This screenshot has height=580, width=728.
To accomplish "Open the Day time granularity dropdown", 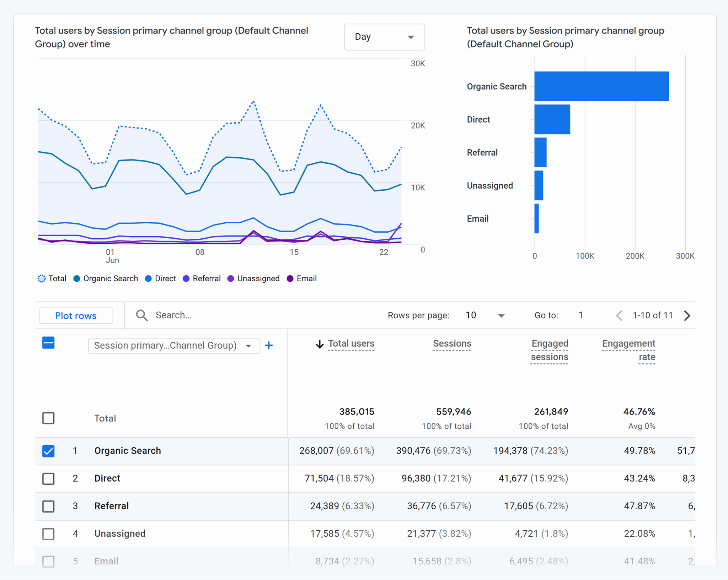I will 384,37.
